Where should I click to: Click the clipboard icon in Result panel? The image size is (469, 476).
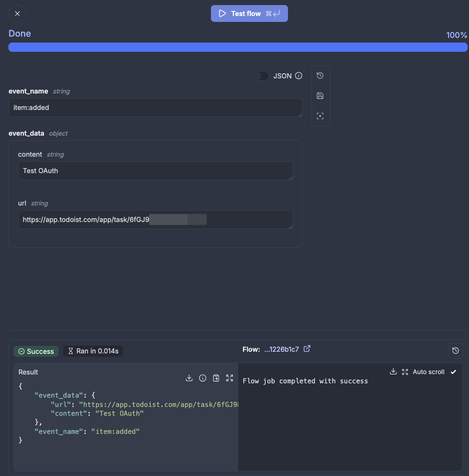click(x=216, y=378)
